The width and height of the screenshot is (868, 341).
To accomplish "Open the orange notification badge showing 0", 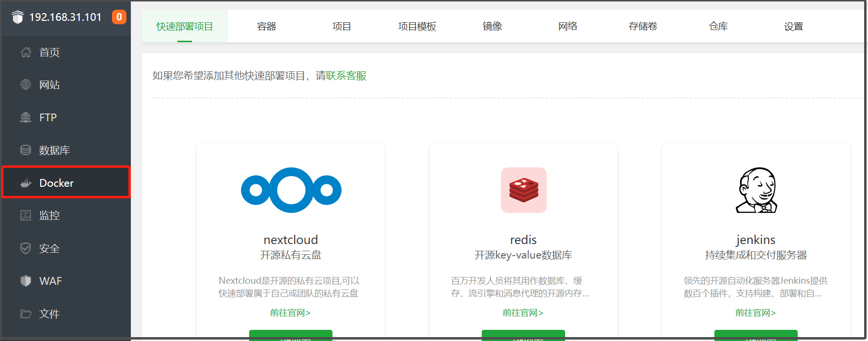I will (119, 17).
